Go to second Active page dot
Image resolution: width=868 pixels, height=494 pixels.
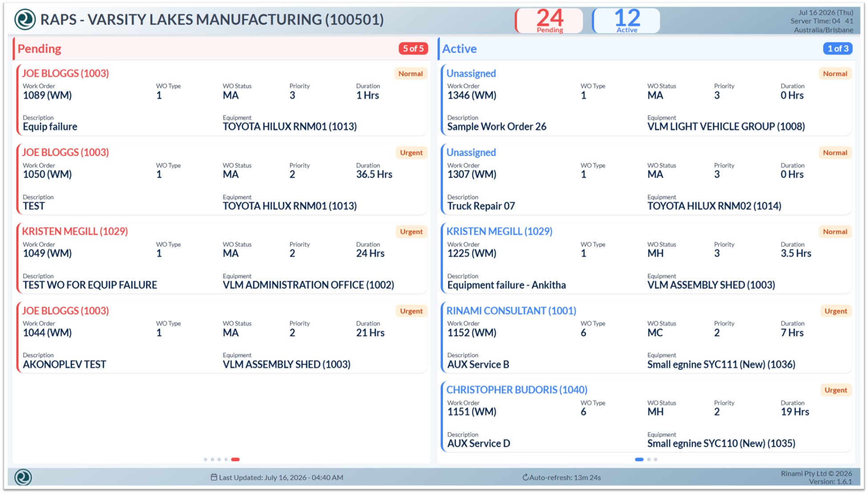click(649, 459)
